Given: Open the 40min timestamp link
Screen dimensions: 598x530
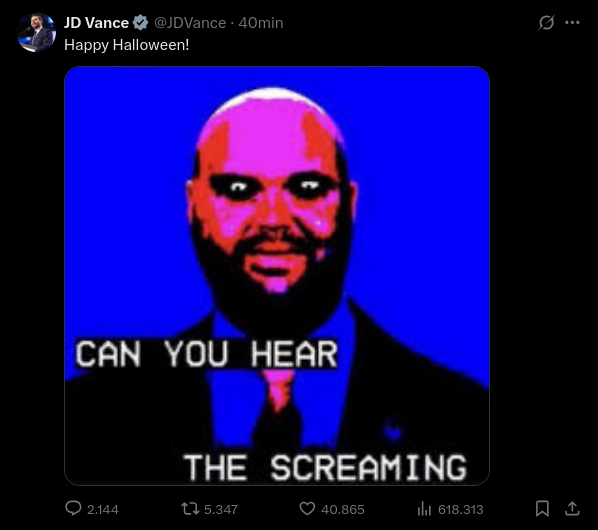Looking at the screenshot, I should 261,23.
